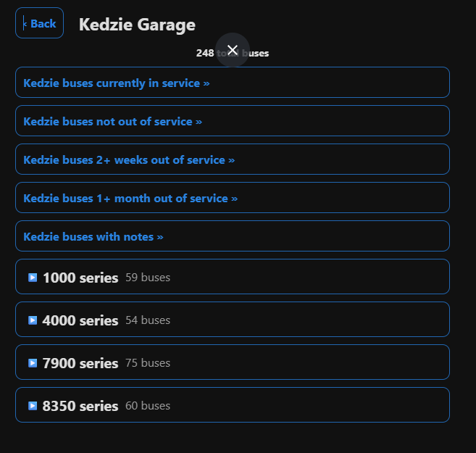Click the arrow icon beside 7900 series
Image resolution: width=476 pixels, height=453 pixels.
33,363
